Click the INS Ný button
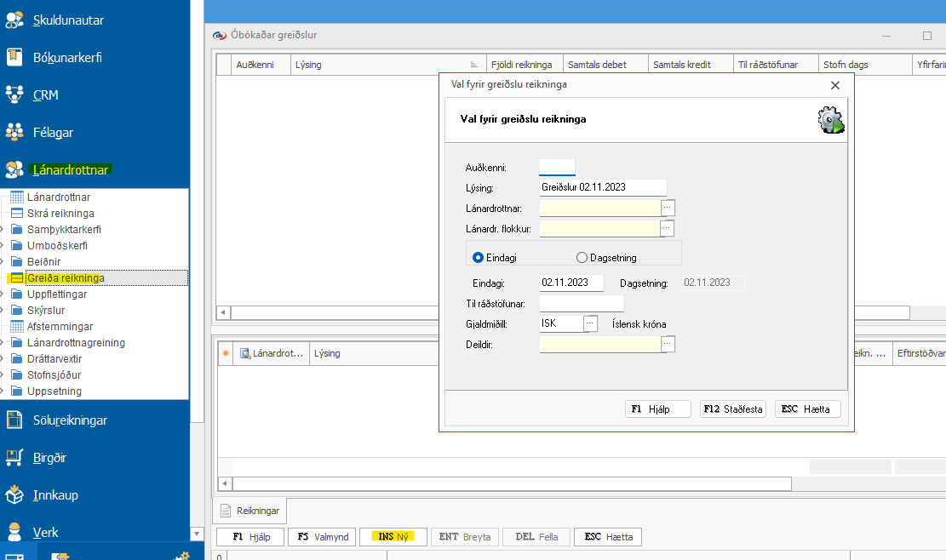This screenshot has height=560, width=946. [393, 537]
